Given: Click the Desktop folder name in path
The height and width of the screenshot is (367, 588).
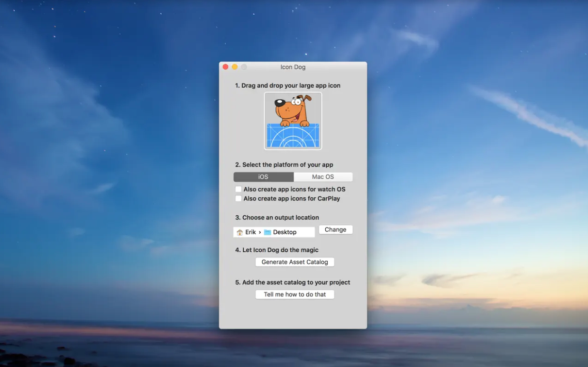Looking at the screenshot, I should pos(285,232).
